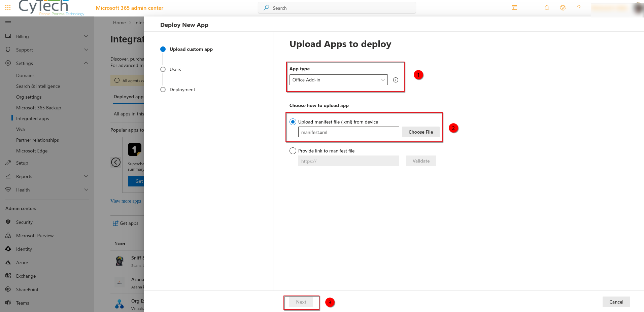Collapse the Settings chevron
The height and width of the screenshot is (312, 644).
click(86, 63)
